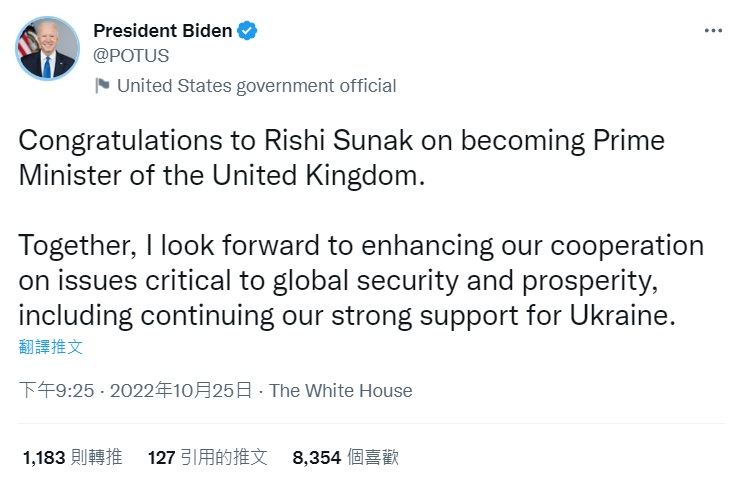View the 127 quote tweets
Image resolution: width=729 pixels, height=483 pixels.
point(207,457)
